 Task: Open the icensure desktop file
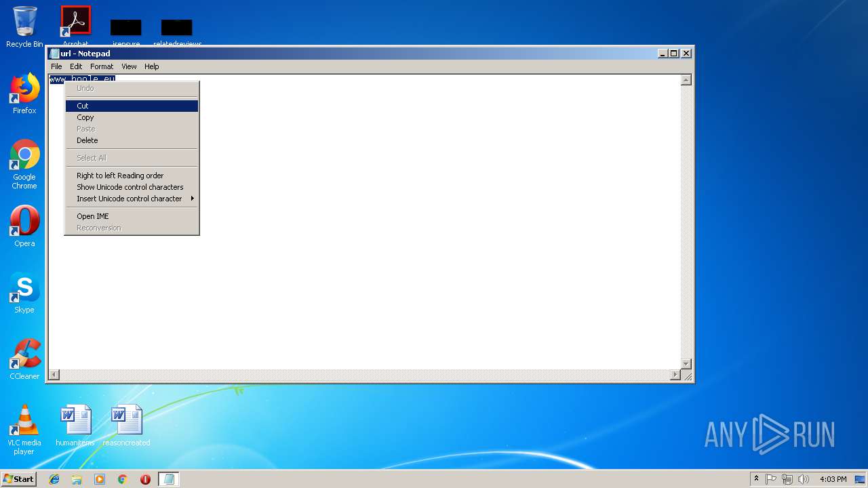126,33
